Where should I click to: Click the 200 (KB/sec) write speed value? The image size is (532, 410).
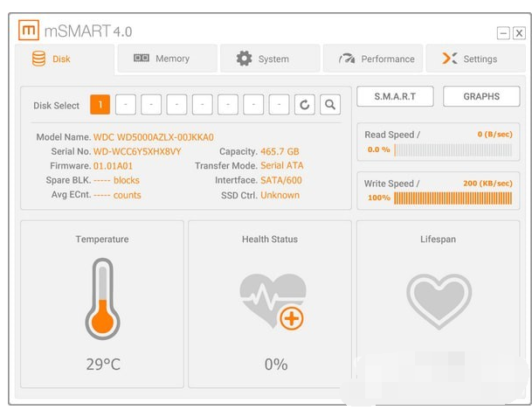tap(488, 184)
